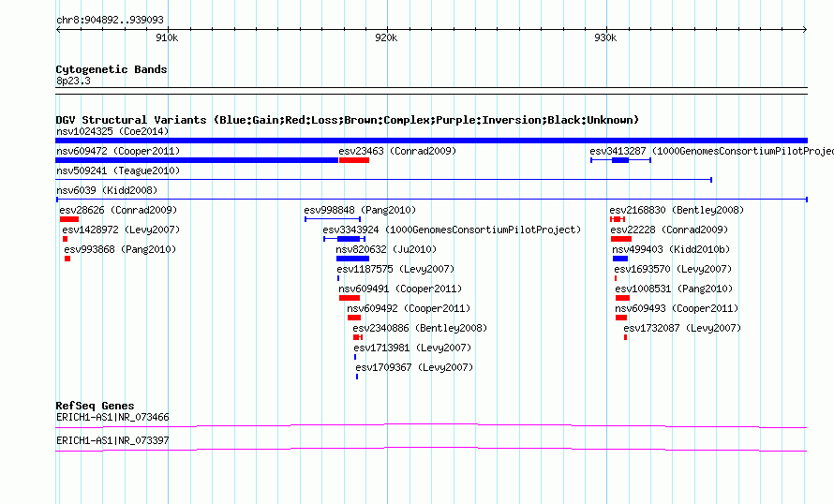Click the RefSeq Genes track title
The image size is (834, 504).
tap(95, 406)
